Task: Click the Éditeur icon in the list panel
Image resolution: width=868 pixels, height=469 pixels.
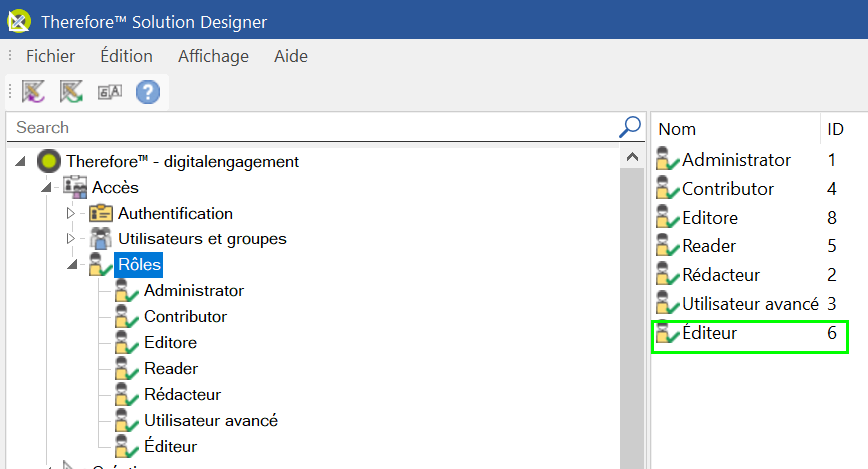Action: click(667, 332)
